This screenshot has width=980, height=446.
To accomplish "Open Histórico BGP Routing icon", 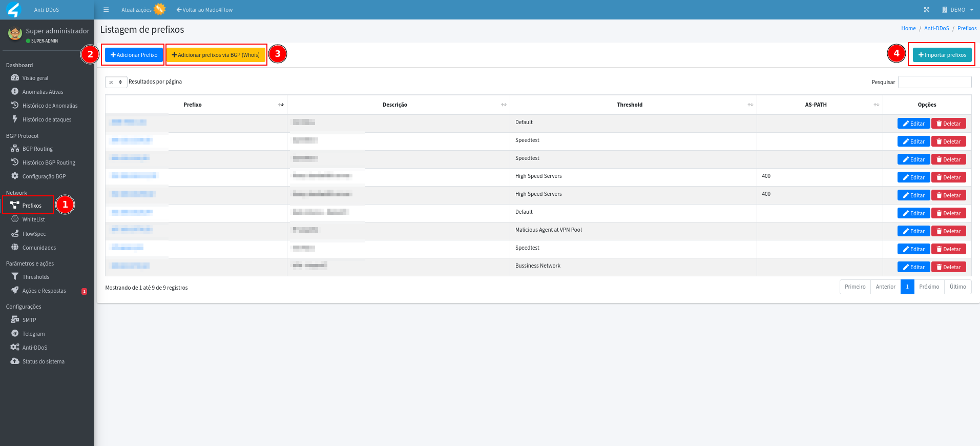I will pyautogui.click(x=15, y=163).
